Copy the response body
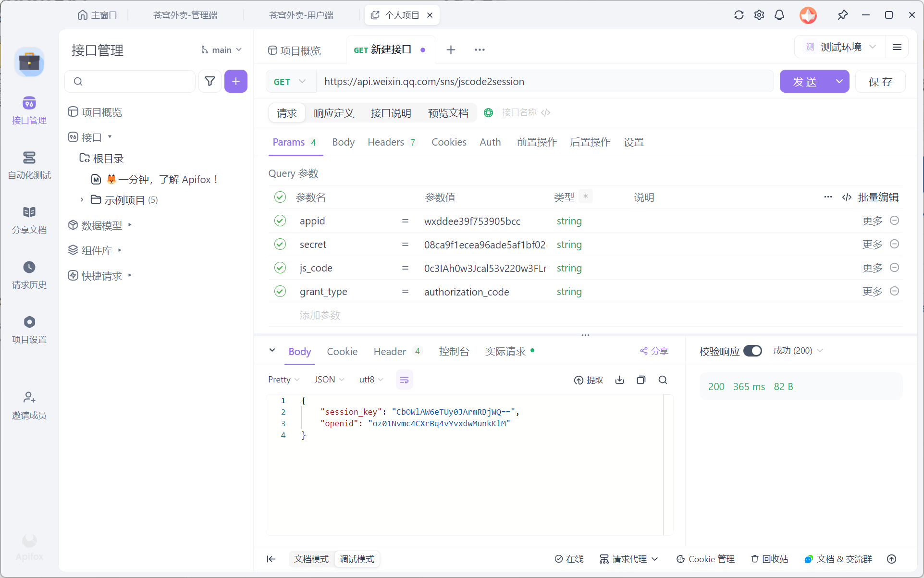 (x=641, y=380)
